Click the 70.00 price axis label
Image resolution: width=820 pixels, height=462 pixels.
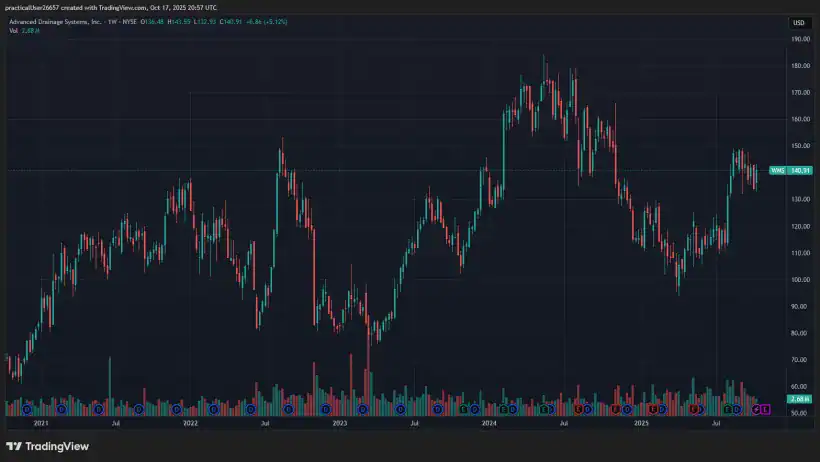tap(799, 359)
